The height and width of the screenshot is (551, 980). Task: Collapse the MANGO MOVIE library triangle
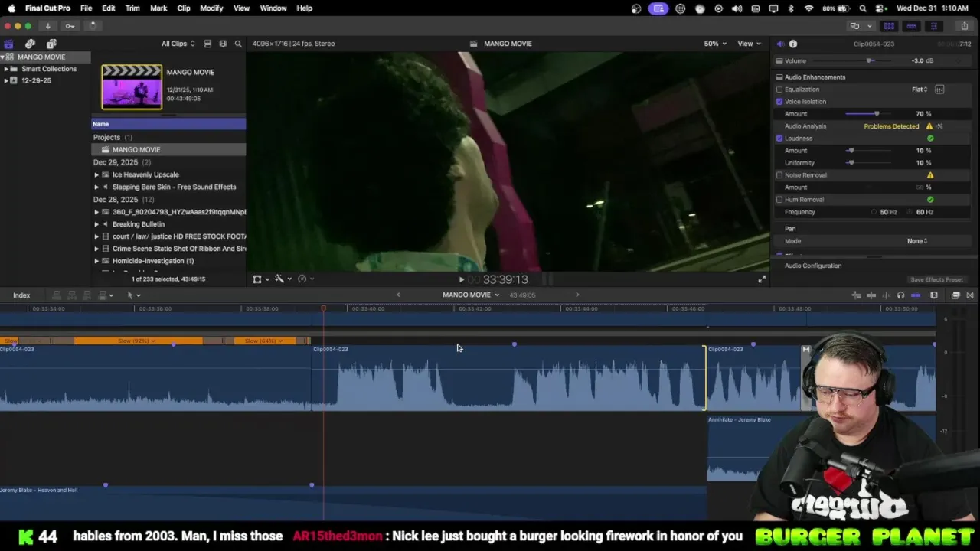click(x=3, y=57)
